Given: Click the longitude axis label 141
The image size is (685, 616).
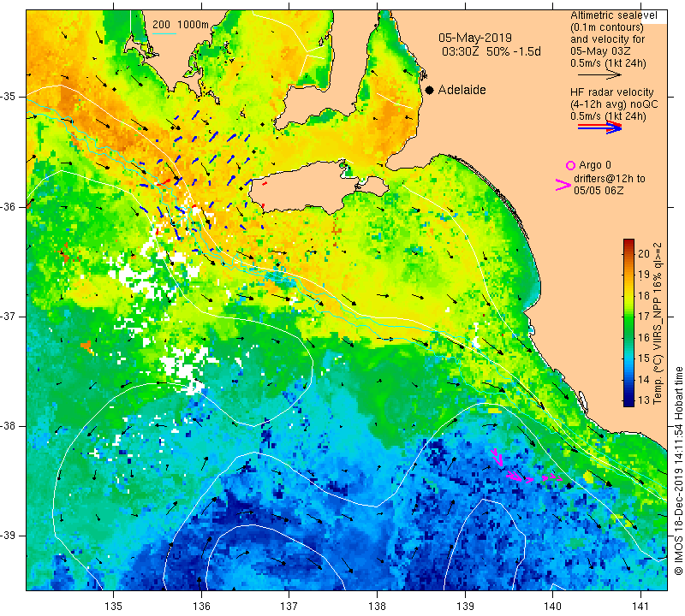Looking at the screenshot, I should pos(640,607).
